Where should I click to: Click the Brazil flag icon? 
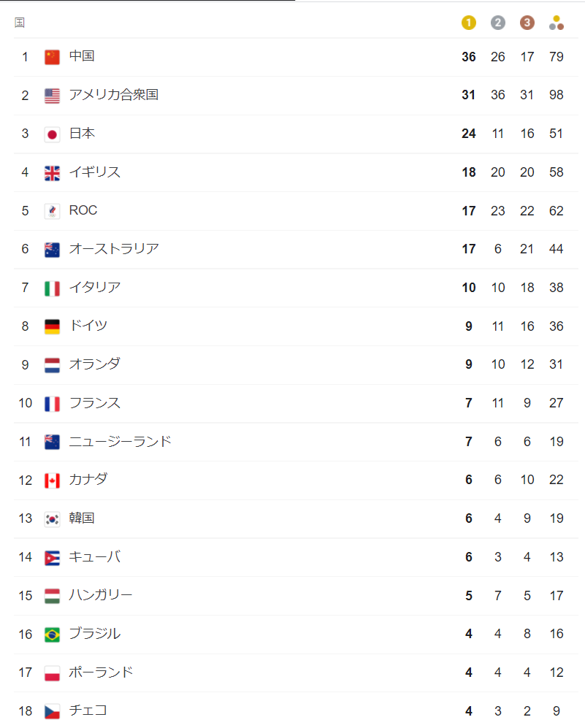[52, 635]
